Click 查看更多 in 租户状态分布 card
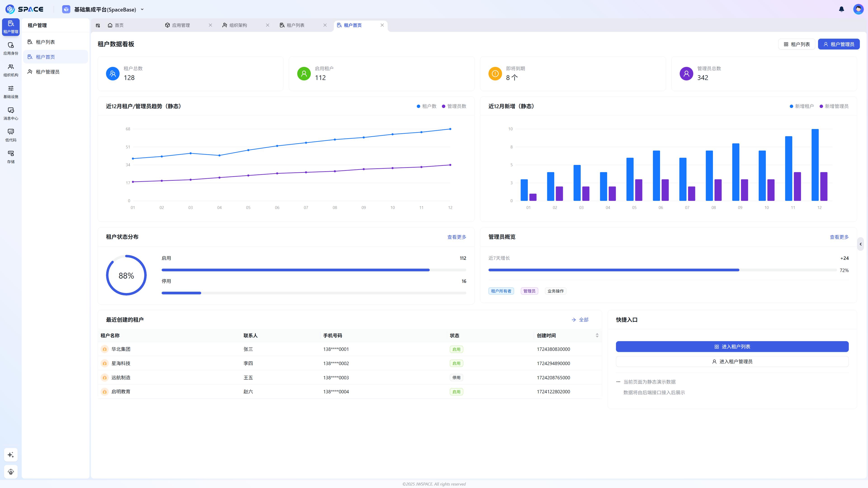868x488 pixels. pyautogui.click(x=456, y=237)
